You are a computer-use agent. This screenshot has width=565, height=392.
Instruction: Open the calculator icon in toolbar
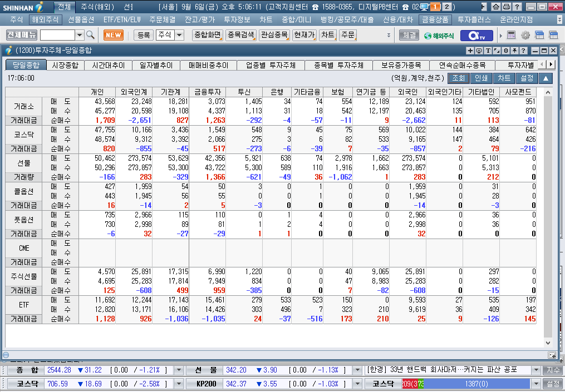pos(511,35)
